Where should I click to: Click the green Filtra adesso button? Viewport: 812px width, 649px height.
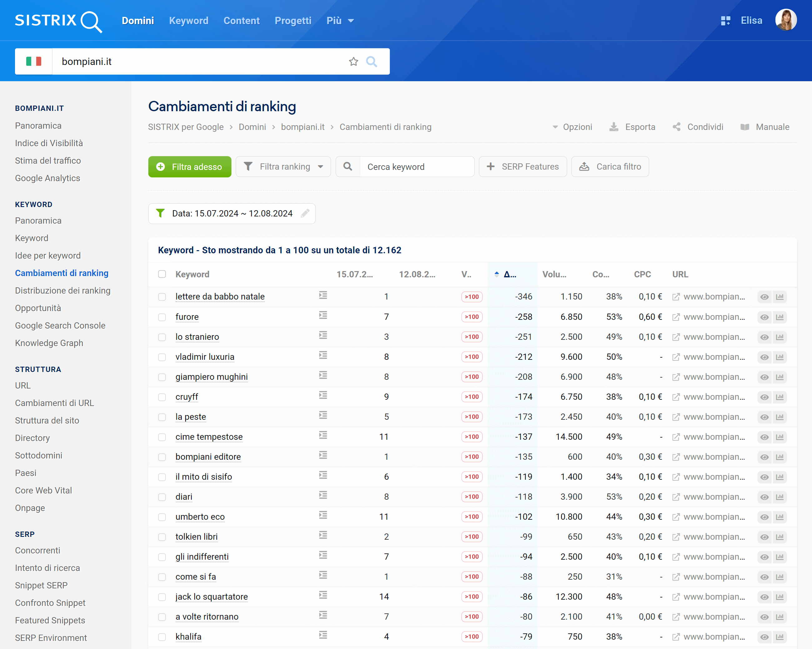(190, 166)
